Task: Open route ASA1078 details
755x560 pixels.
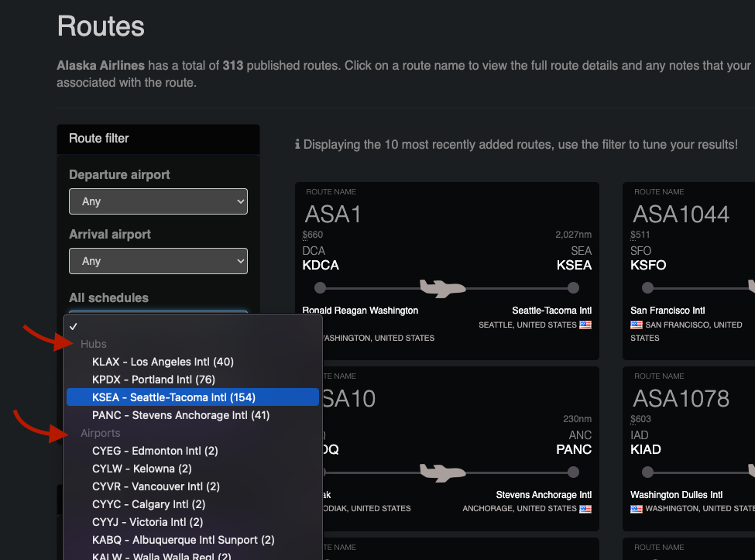Action: (x=681, y=399)
